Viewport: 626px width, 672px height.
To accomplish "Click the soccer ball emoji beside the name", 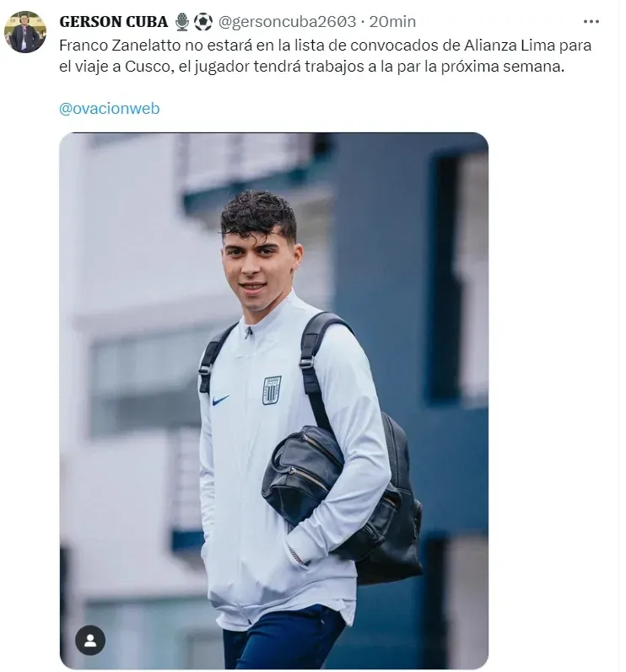I will pos(202,21).
